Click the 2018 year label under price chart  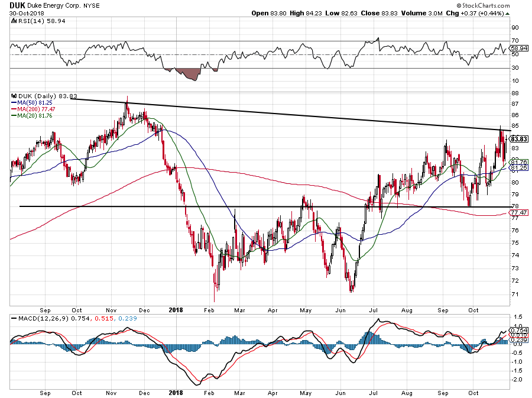(176, 310)
